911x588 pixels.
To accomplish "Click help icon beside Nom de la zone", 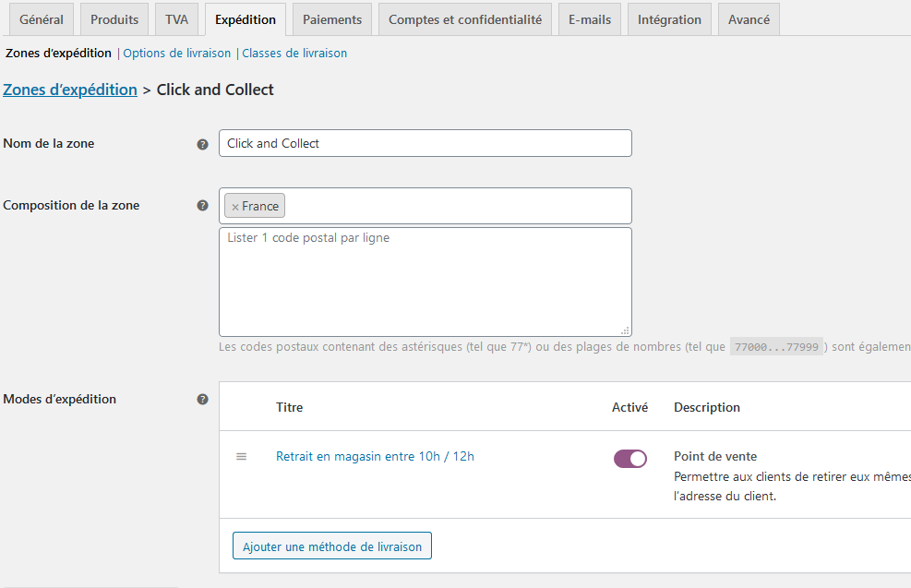I will (x=203, y=144).
